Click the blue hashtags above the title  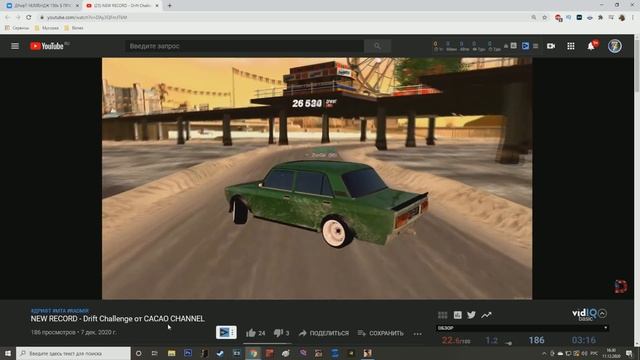coord(60,311)
